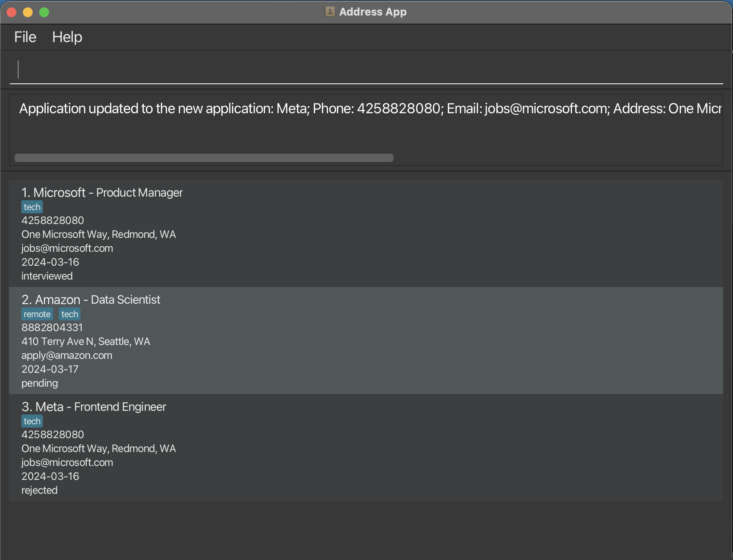Click the remote tag under Amazon
The height and width of the screenshot is (560, 733).
tap(37, 314)
